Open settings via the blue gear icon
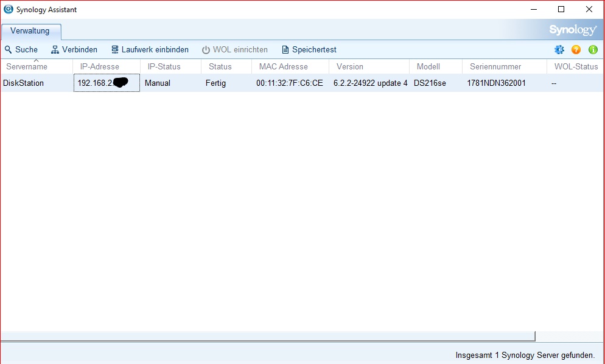Screen dimensions: 605x364 [559, 49]
